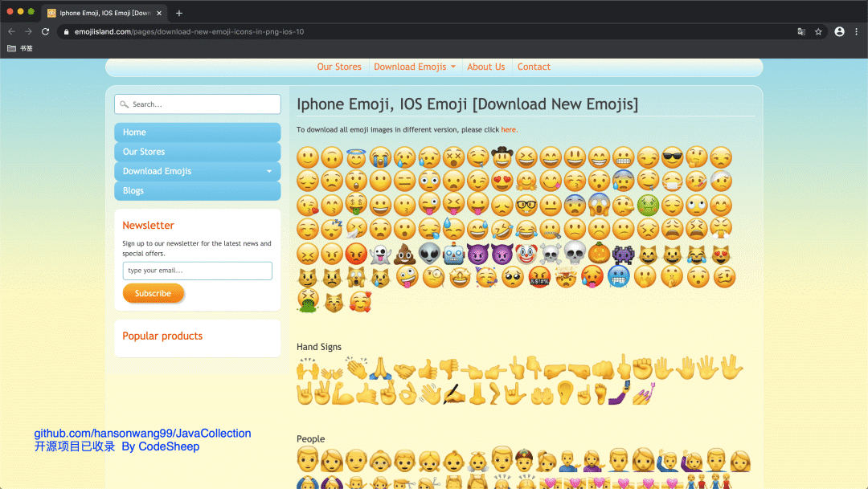Click the green nauseated face emoji
This screenshot has width=868, height=489.
[648, 206]
